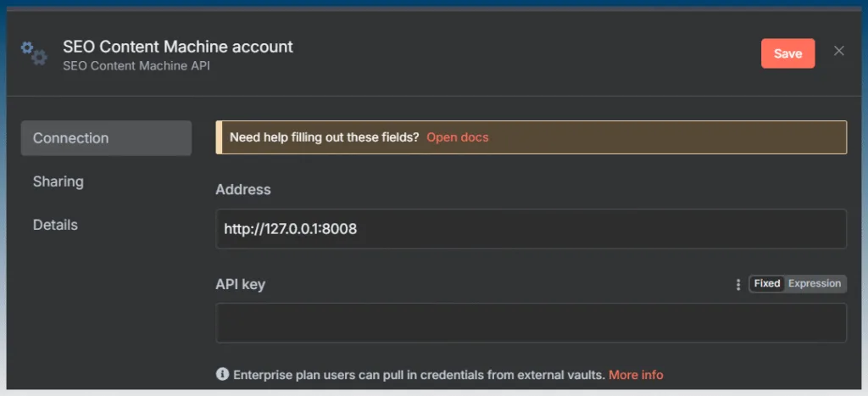Click the SEO Content Machine API subtitle
Image resolution: width=868 pixels, height=396 pixels.
pos(136,66)
